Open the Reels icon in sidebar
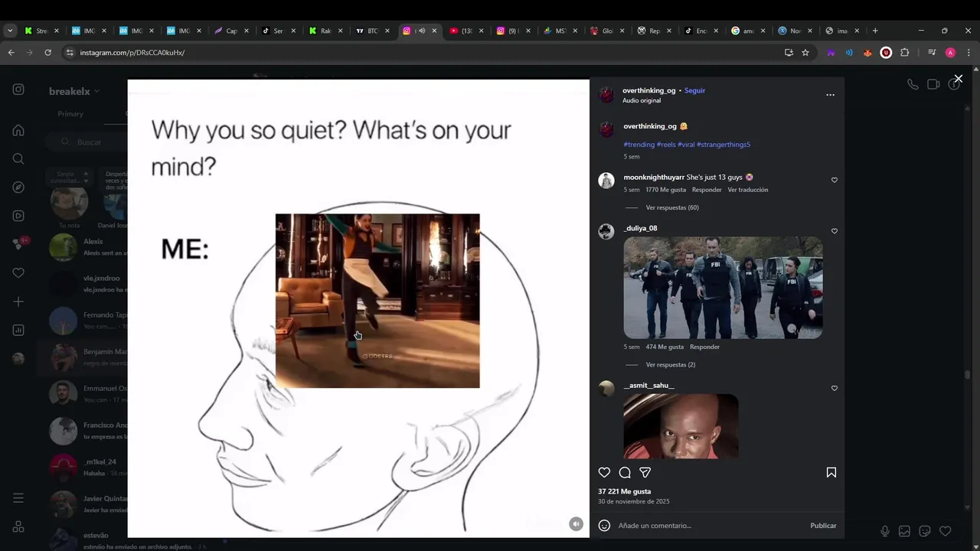 18,216
